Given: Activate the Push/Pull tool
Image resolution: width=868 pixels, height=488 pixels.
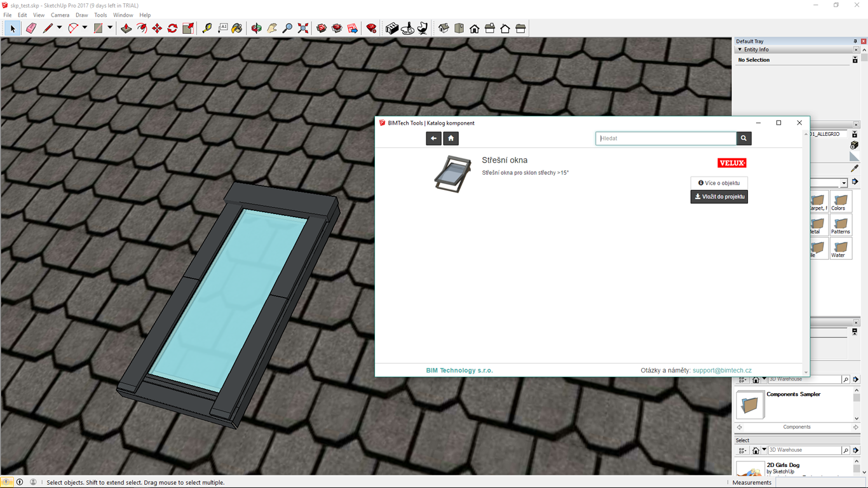Looking at the screenshot, I should point(126,29).
